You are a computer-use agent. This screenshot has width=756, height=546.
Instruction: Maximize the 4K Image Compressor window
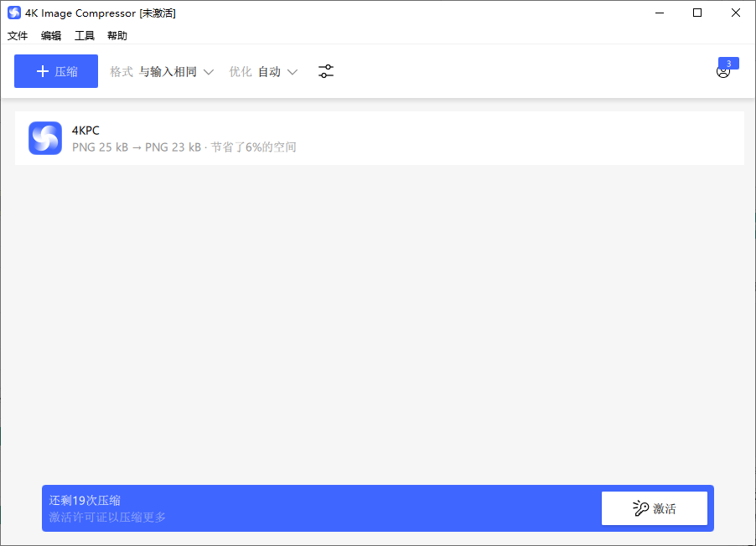[697, 13]
